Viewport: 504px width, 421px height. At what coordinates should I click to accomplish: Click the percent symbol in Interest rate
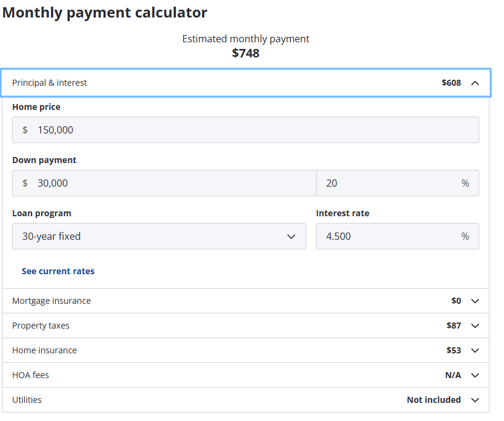[x=465, y=236]
